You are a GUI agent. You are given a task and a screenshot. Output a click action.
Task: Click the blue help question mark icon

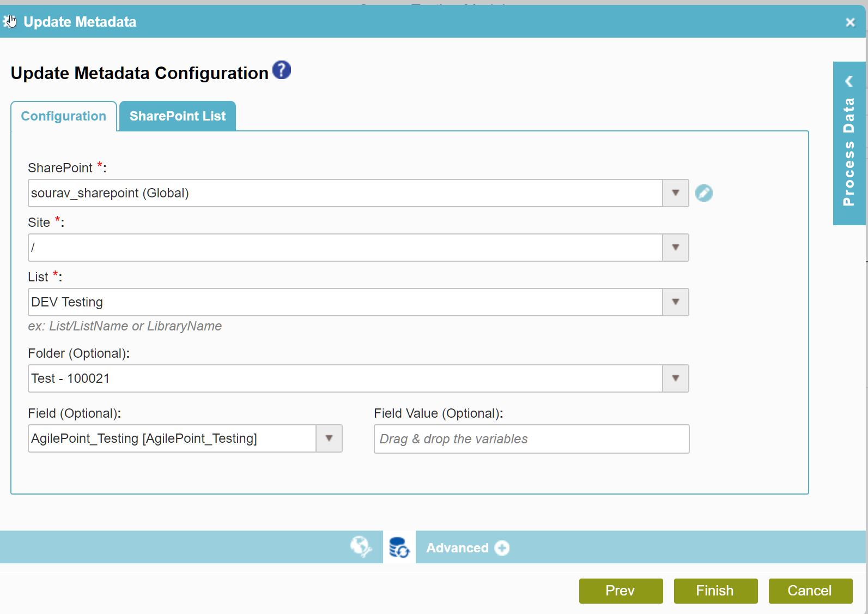click(x=282, y=70)
